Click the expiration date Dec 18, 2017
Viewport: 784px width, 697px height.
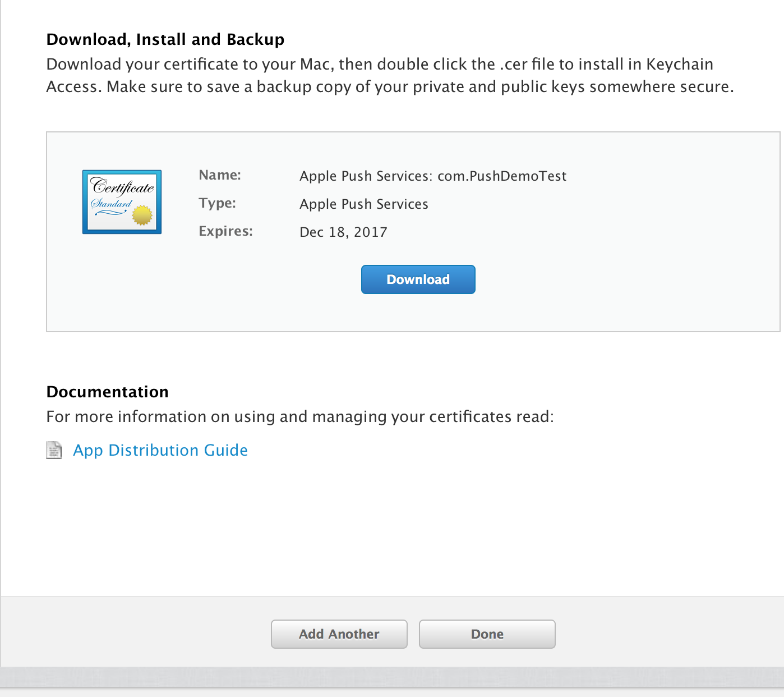point(343,232)
